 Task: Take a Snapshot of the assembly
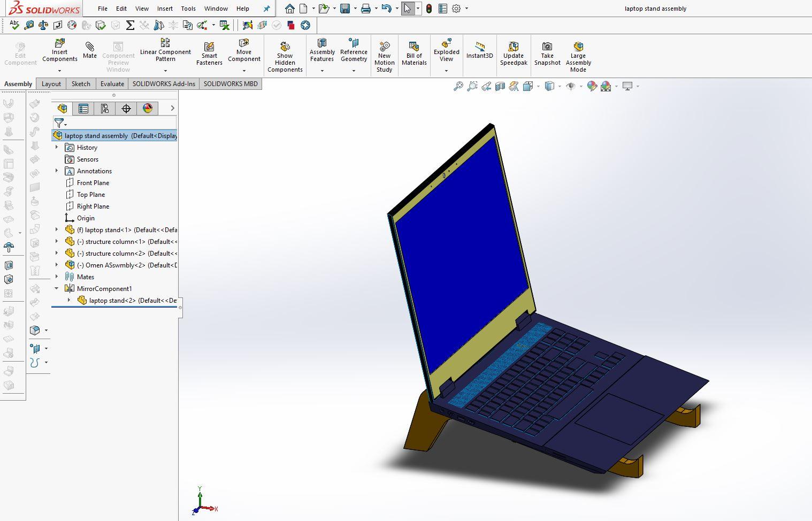(547, 52)
